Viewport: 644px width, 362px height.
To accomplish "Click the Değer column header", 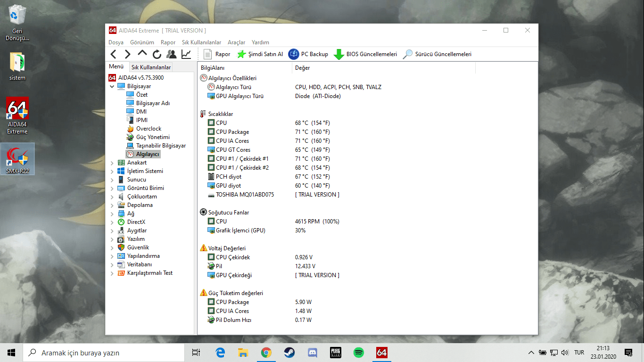I will (x=384, y=68).
